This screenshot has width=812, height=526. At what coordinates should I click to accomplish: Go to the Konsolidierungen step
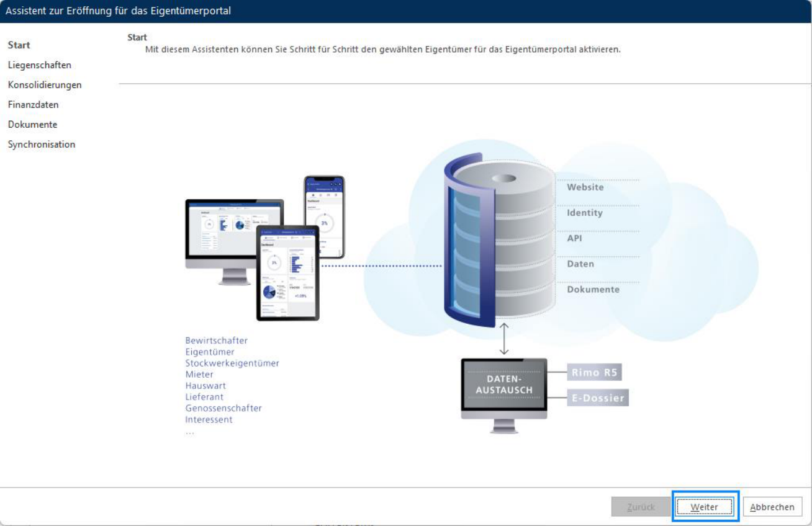pyautogui.click(x=45, y=85)
